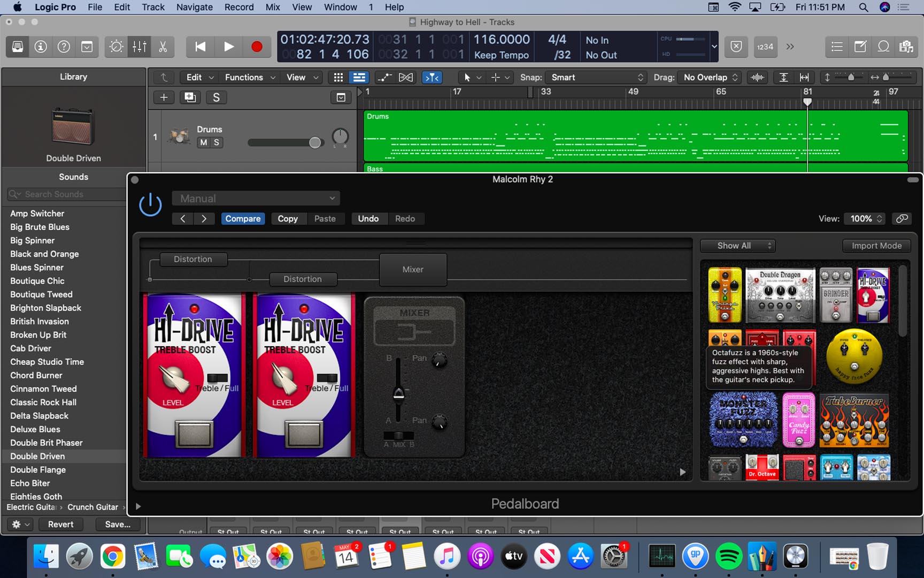Open the Mixer faders icon
Viewport: 924px width, 578px height.
click(x=140, y=47)
